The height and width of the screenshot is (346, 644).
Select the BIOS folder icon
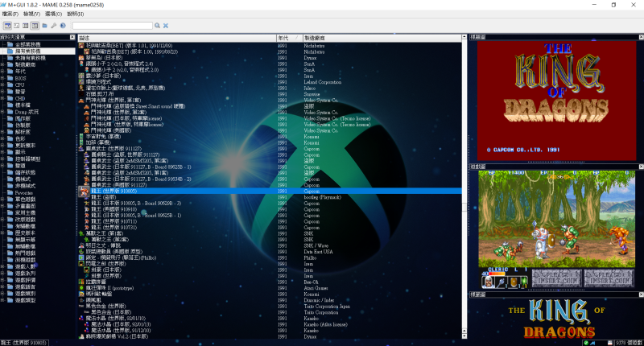(10, 78)
